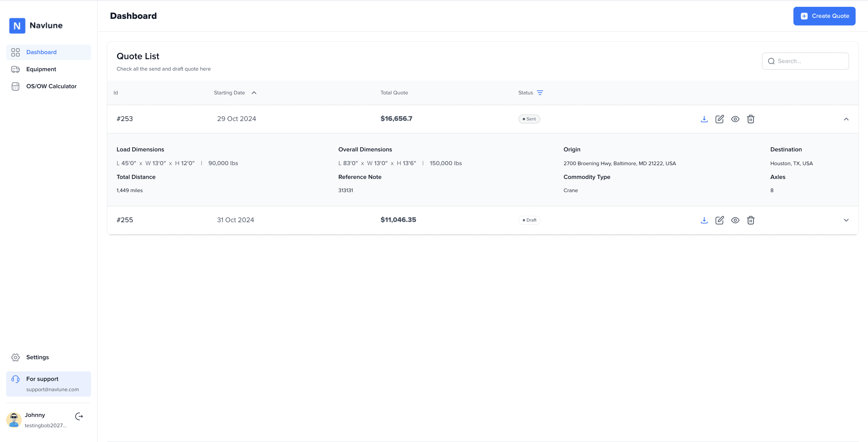The width and height of the screenshot is (868, 442).
Task: Click the Johnny user avatar
Action: tap(14, 420)
